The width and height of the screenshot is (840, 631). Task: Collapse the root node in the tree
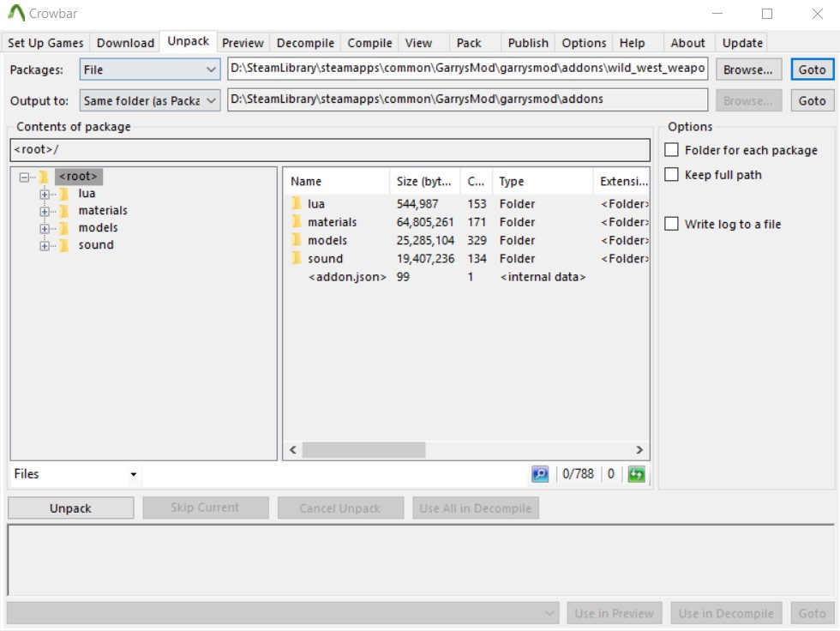coord(24,177)
